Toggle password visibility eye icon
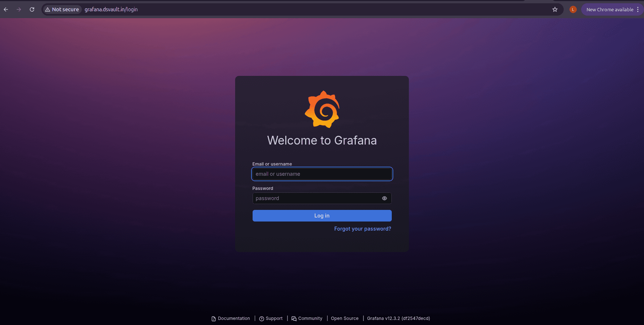Viewport: 644px width, 325px height. [x=385, y=198]
